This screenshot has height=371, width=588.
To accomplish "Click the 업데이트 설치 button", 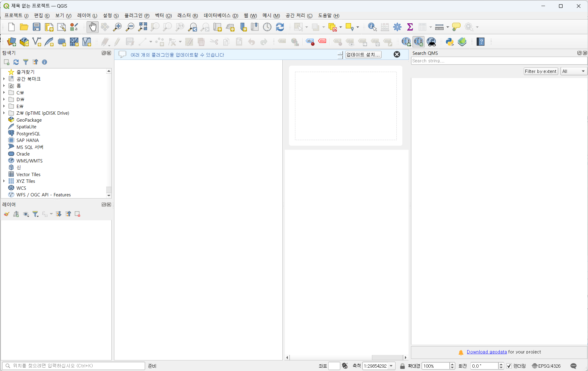I will click(x=363, y=54).
